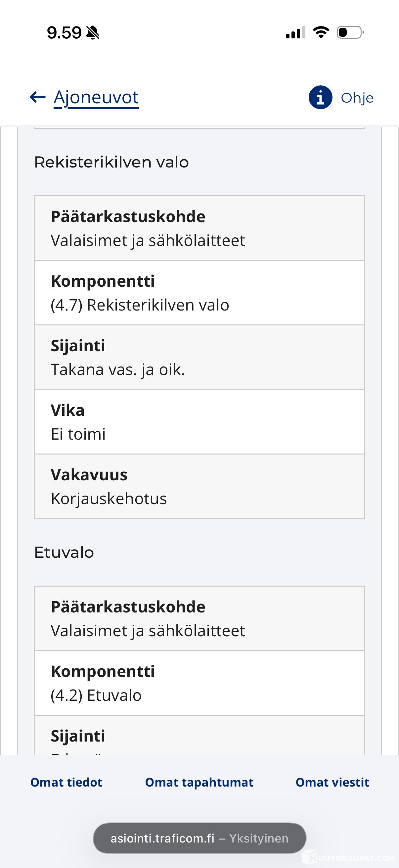Select the Rekisterikilven valo heading
The image size is (399, 868).
pos(111,162)
